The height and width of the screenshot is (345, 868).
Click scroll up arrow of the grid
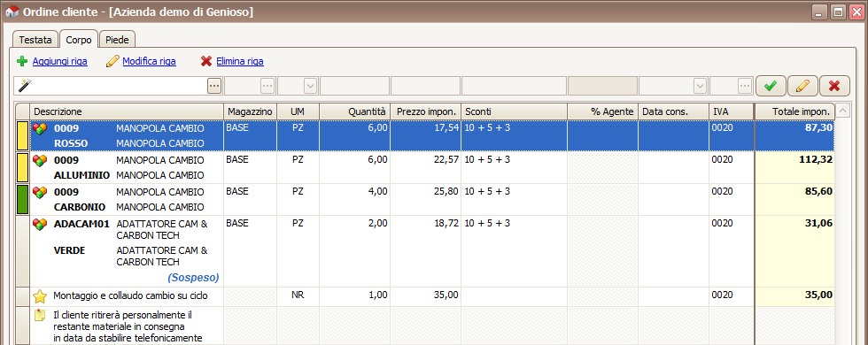pyautogui.click(x=842, y=111)
